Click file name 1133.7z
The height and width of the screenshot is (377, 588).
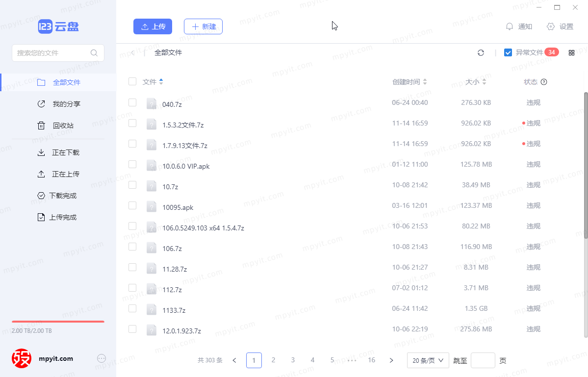click(174, 310)
